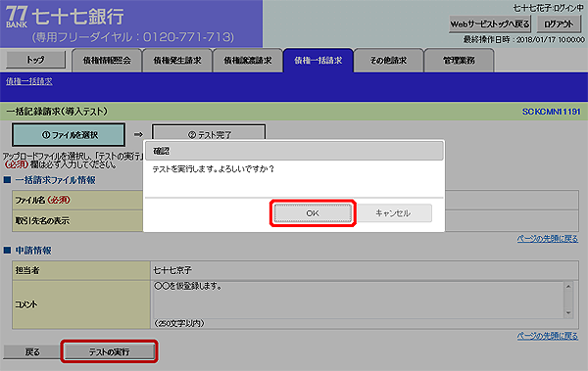Viewport: 588px width, 371px height.
Task: Click the ログアウト button
Action: [559, 24]
